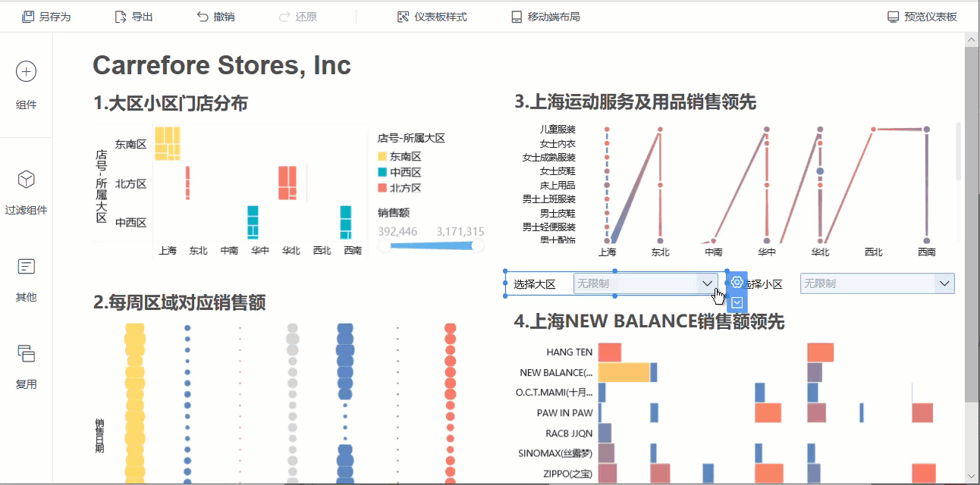Click the 男士皮鞋 category label
980x485 pixels.
(x=558, y=213)
